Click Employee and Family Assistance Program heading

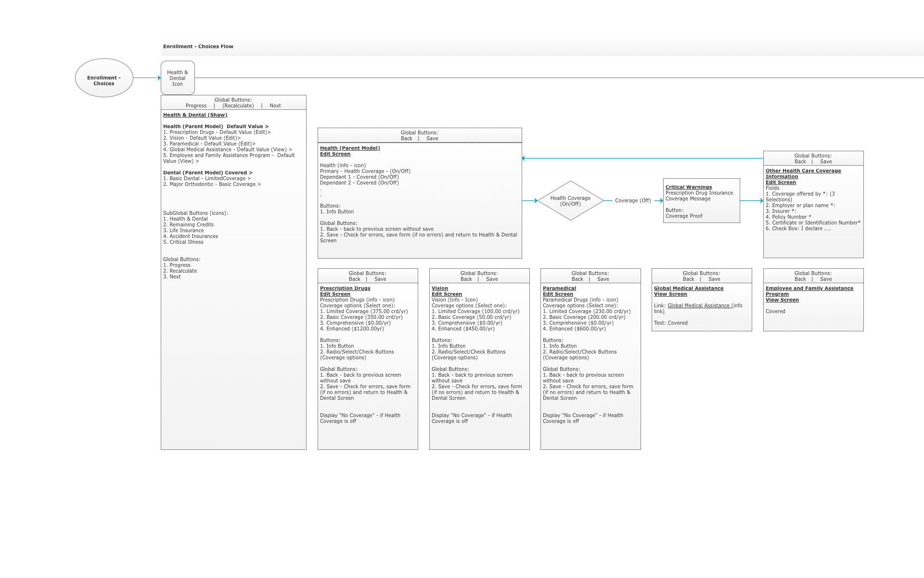coord(809,289)
